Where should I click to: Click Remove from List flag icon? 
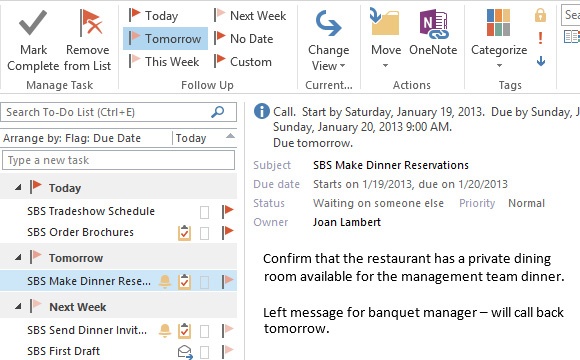(91, 23)
